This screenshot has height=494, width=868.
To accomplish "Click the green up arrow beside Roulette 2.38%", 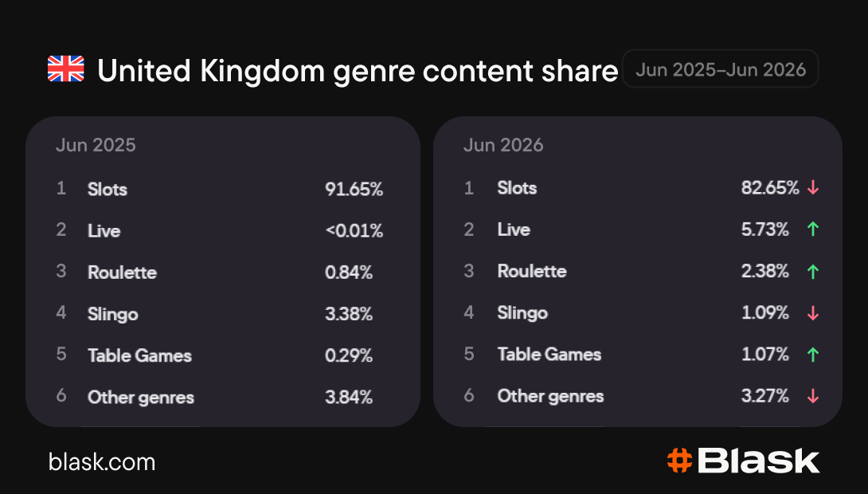I will (x=812, y=272).
